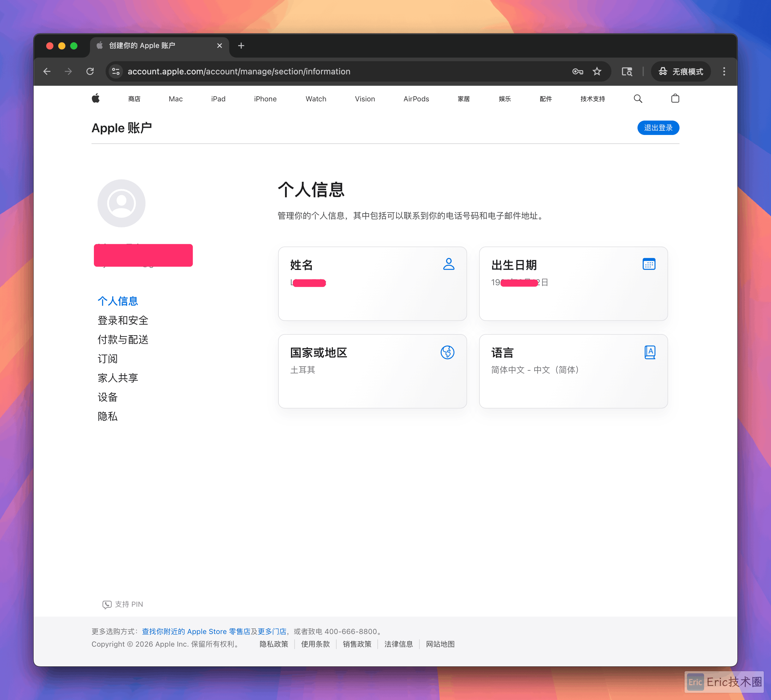Open the 出生日期 card title

click(514, 265)
